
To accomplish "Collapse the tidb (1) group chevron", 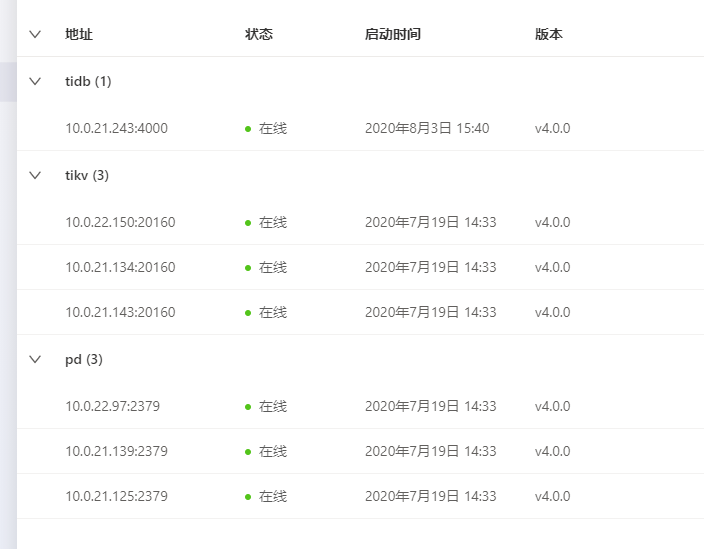I will pyautogui.click(x=36, y=81).
